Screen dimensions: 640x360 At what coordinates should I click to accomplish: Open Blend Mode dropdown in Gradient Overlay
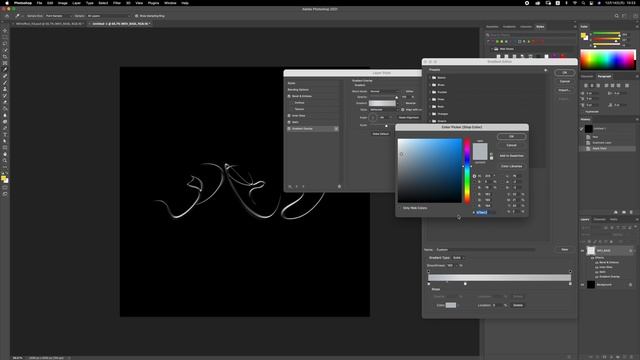[384, 91]
